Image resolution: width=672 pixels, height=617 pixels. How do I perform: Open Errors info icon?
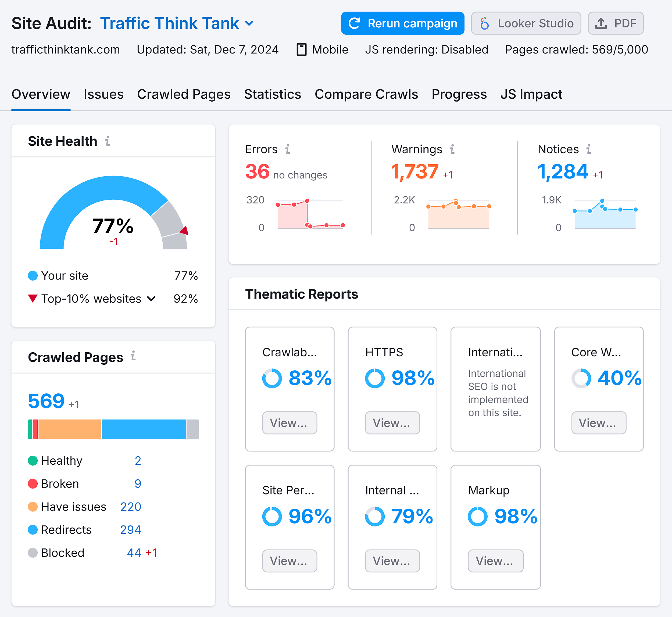tap(288, 149)
